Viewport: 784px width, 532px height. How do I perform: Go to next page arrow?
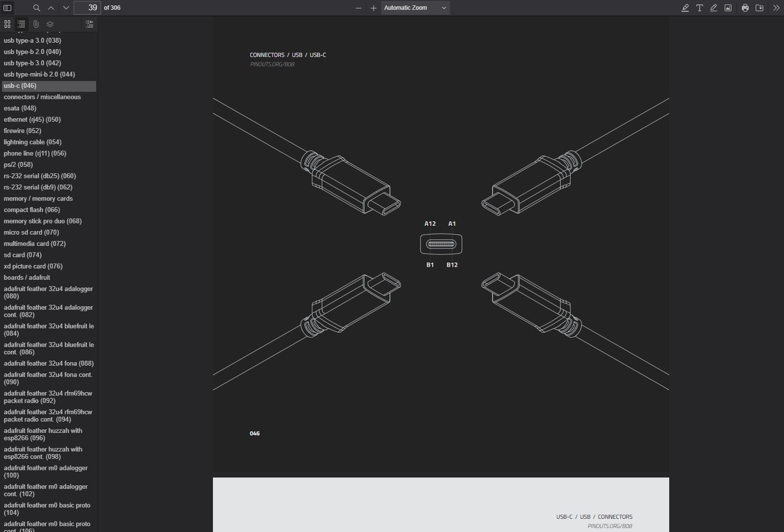66,8
